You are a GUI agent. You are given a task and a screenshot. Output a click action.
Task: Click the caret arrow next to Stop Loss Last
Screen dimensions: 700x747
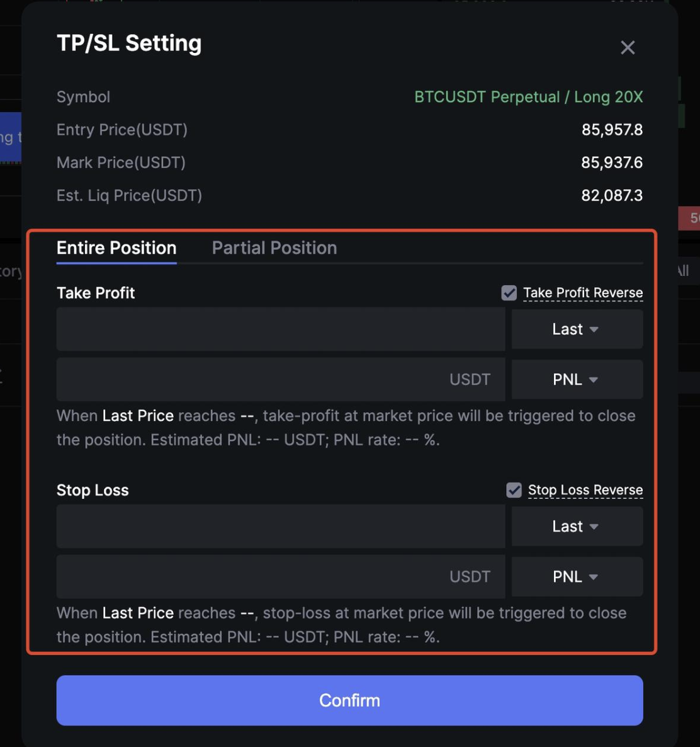pyautogui.click(x=594, y=527)
